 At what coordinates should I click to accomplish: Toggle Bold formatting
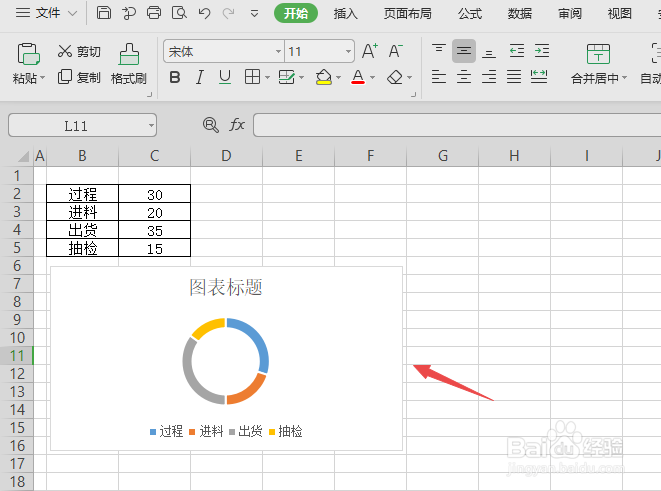(x=175, y=77)
